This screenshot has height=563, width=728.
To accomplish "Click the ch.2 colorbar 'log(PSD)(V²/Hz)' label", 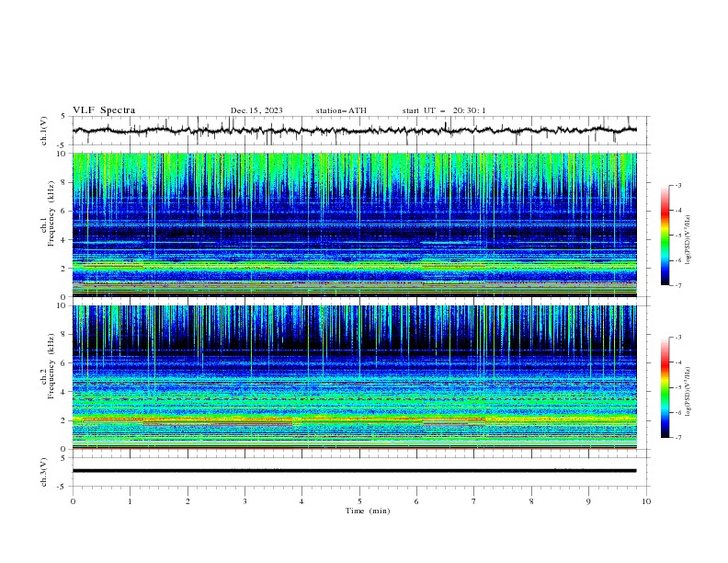I will [x=688, y=392].
